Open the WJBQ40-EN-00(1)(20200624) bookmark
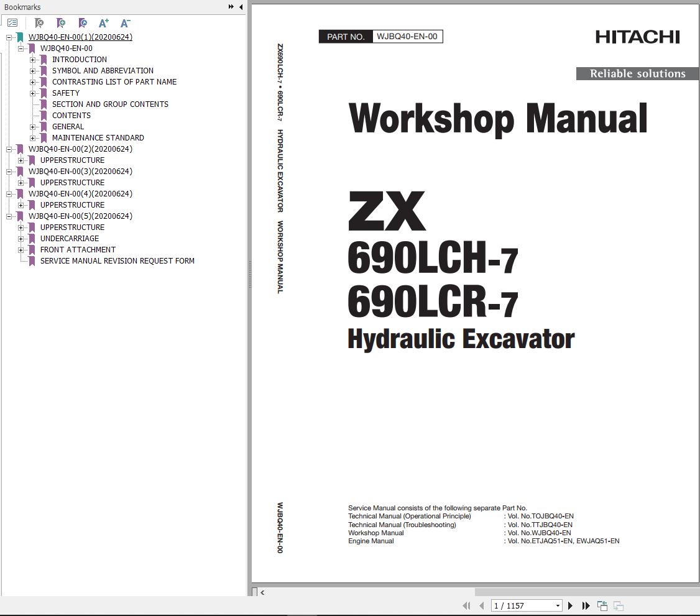This screenshot has height=616, width=700. tap(80, 37)
